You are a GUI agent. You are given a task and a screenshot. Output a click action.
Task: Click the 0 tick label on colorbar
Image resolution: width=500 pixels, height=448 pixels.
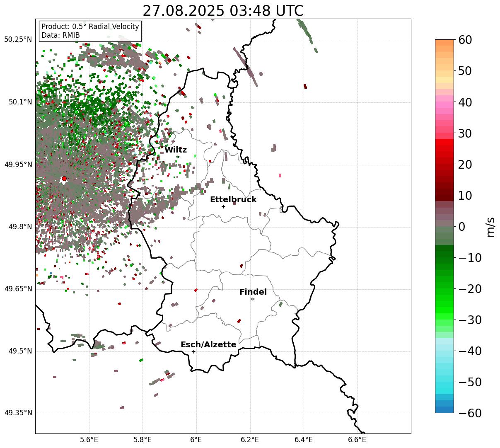pos(462,226)
